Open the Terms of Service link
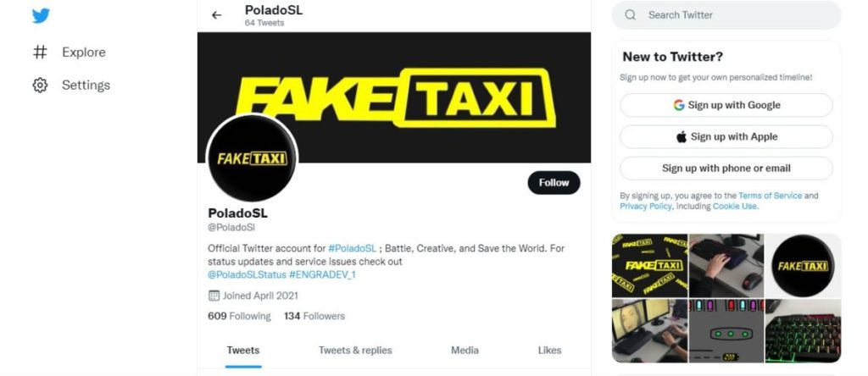 coord(770,196)
